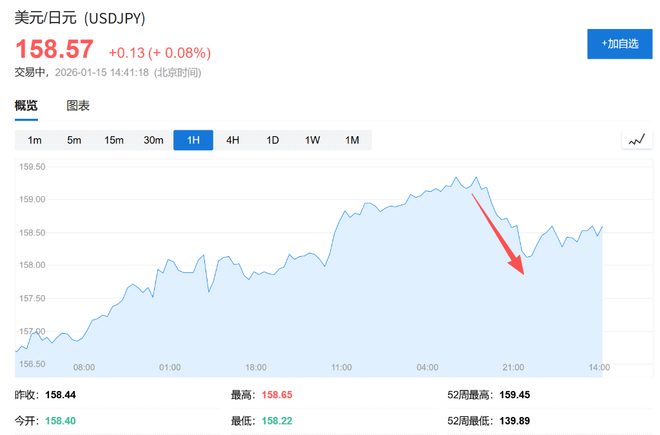Click the current price 158.57

click(x=54, y=49)
